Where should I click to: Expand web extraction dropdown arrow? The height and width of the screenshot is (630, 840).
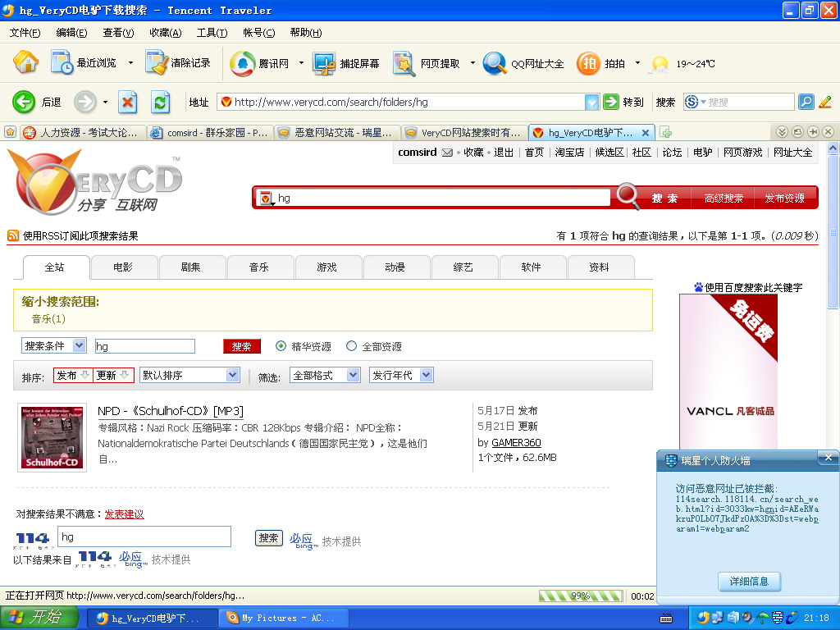(472, 63)
